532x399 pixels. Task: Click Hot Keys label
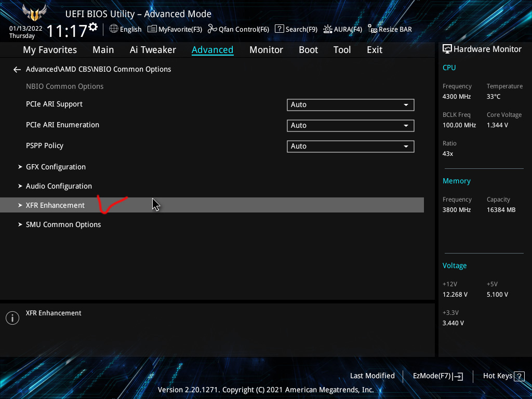pos(497,376)
